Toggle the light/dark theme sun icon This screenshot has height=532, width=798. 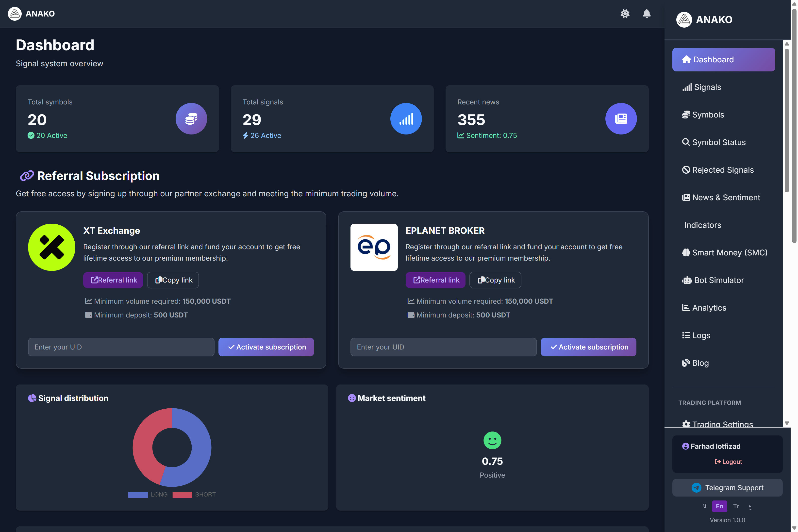[625, 14]
